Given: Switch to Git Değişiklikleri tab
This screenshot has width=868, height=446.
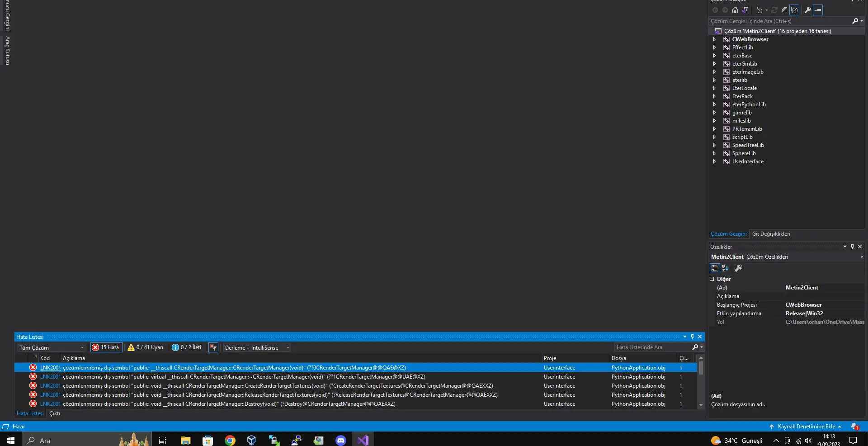Looking at the screenshot, I should 771,234.
